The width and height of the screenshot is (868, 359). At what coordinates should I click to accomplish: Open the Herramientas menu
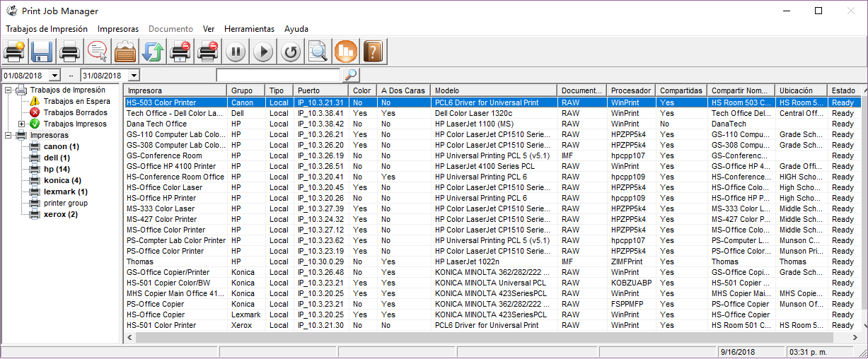coord(249,29)
